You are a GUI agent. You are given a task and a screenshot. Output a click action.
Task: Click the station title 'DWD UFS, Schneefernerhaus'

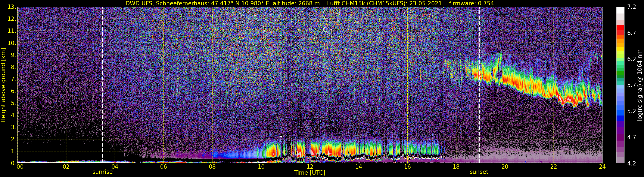pos(166,3)
